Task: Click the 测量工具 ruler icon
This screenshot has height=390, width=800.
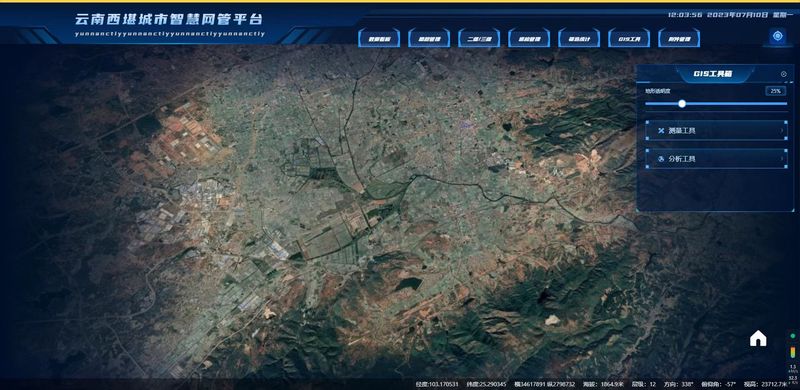Action: coord(661,131)
